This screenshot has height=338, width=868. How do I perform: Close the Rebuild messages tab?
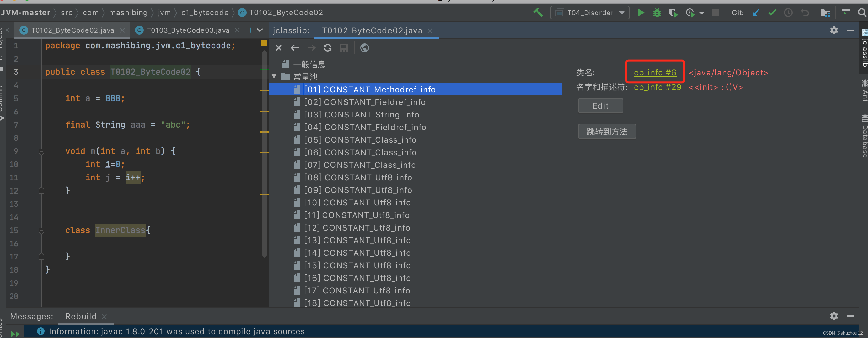coord(104,316)
